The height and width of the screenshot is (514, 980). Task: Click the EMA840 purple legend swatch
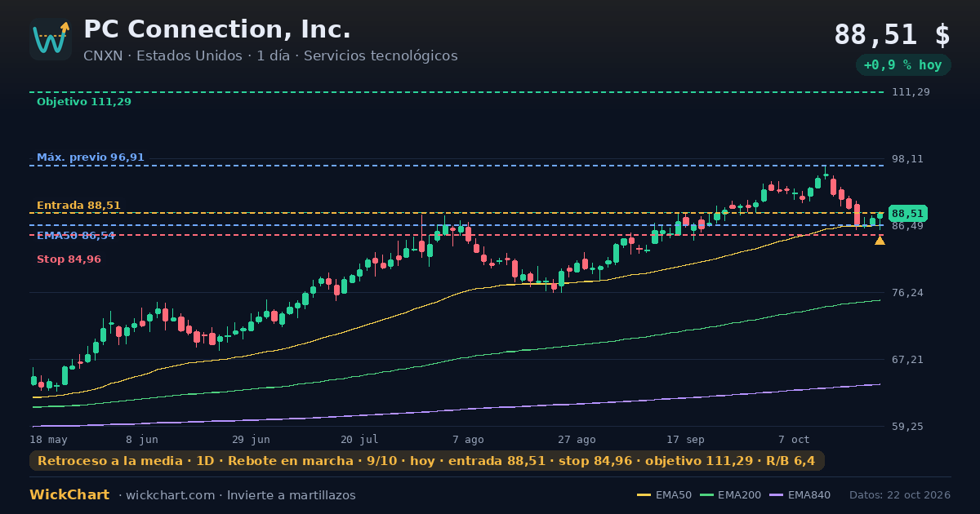tap(776, 495)
